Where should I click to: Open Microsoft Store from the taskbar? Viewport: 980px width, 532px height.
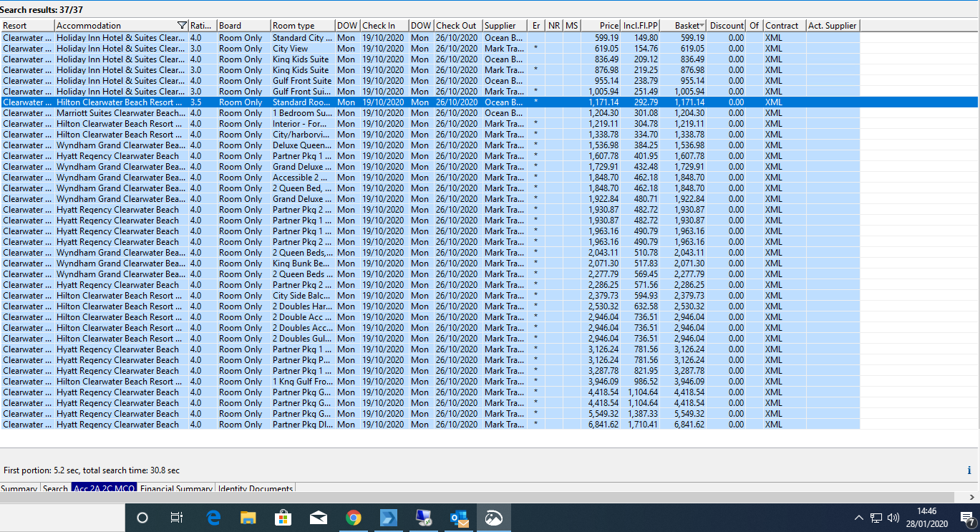(x=283, y=518)
